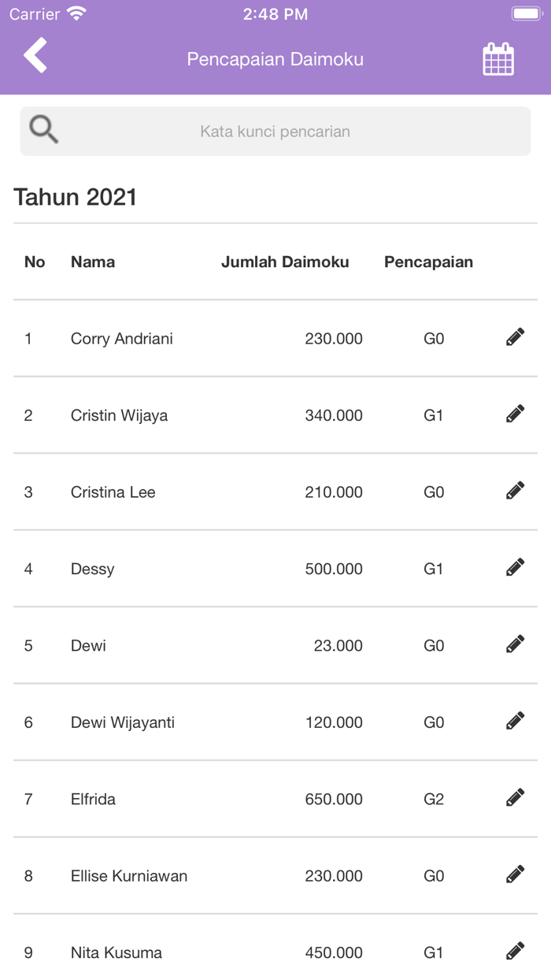The height and width of the screenshot is (980, 551).
Task: Edit Cristina Lee's record
Action: pos(515,492)
